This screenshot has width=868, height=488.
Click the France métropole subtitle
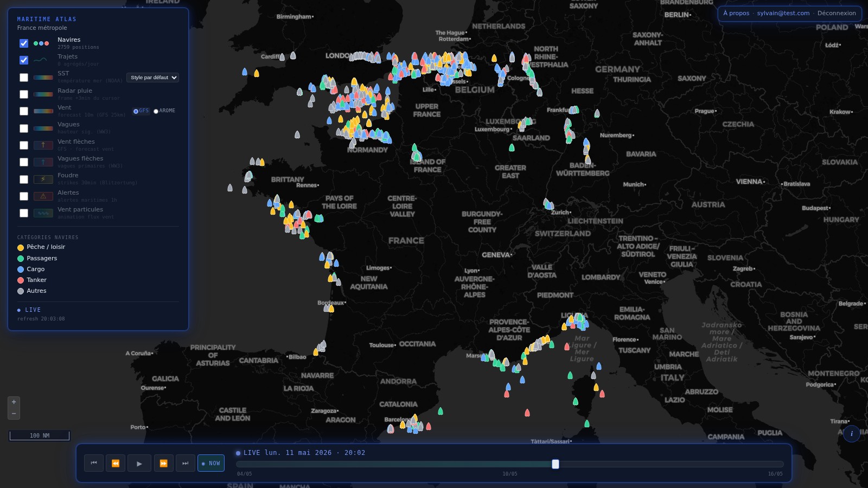click(42, 28)
